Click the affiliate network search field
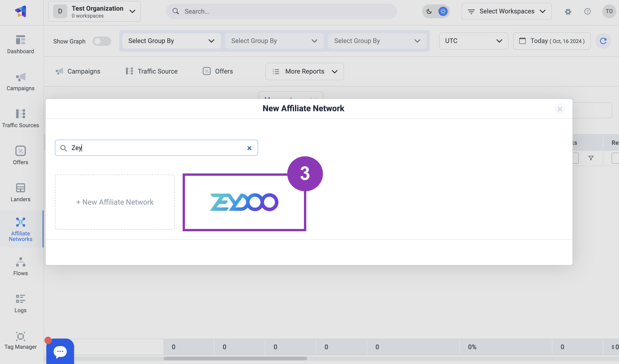Image resolution: width=619 pixels, height=364 pixels. pos(156,148)
